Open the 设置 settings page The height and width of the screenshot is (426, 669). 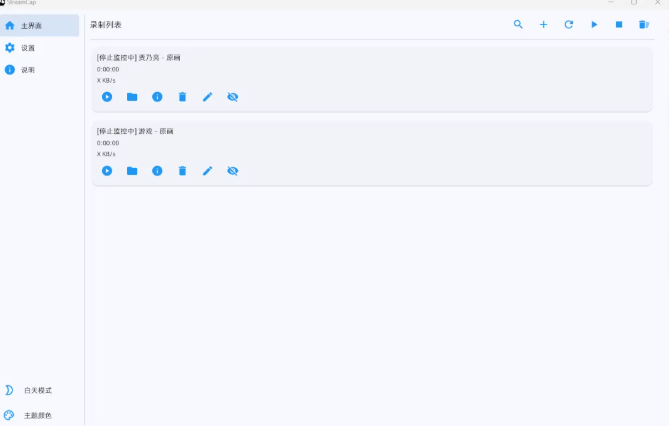click(x=40, y=48)
